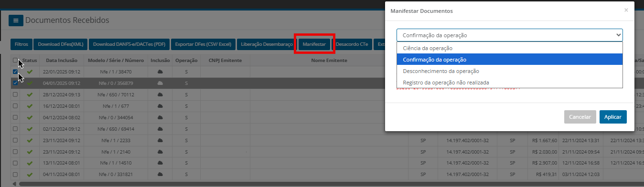This screenshot has width=644, height=187.
Task: Close the Manifestar Documentos dialog with the X
Action: pyautogui.click(x=626, y=10)
